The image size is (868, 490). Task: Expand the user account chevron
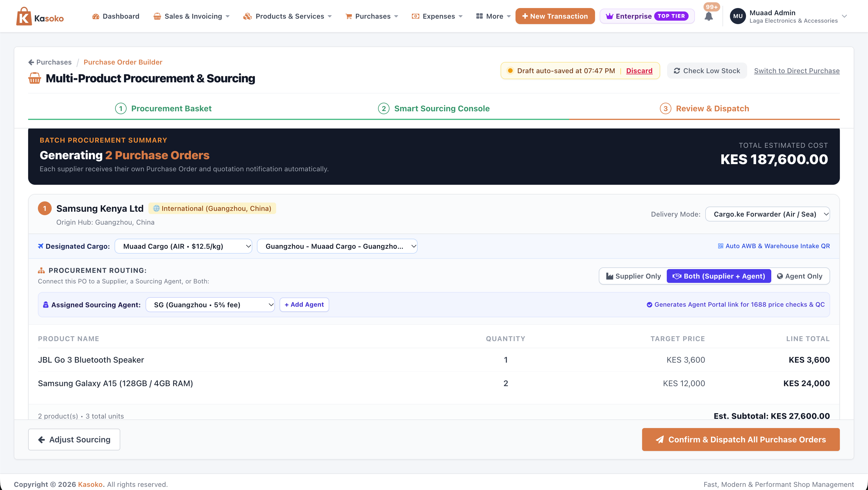[844, 16]
